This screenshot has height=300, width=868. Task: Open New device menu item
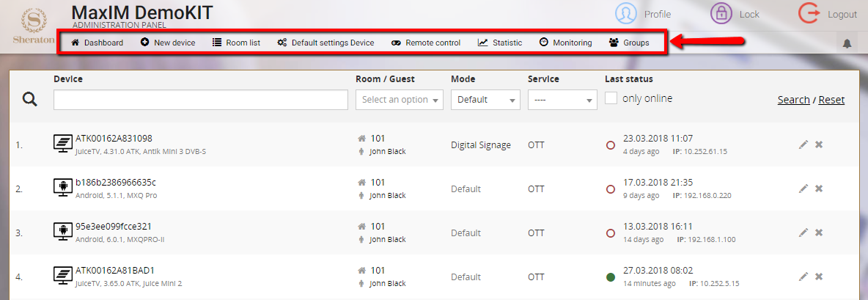(x=168, y=43)
